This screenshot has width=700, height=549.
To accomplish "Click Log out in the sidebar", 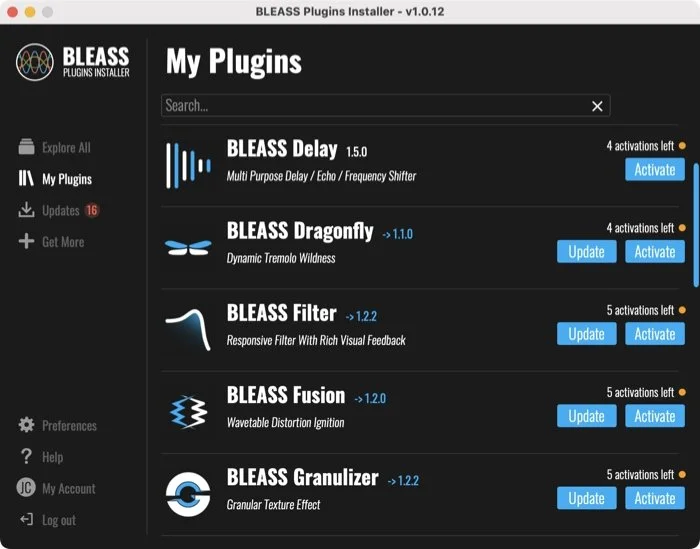I will pos(48,520).
